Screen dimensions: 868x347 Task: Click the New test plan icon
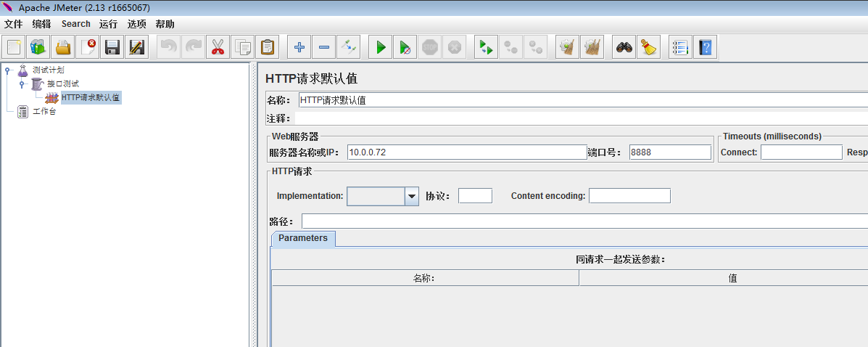tap(14, 47)
